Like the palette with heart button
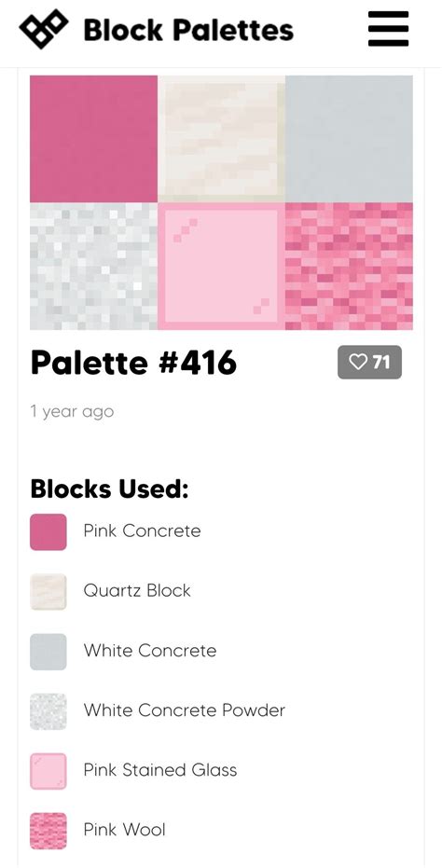Viewport: 442px width, 868px height. pyautogui.click(x=369, y=362)
